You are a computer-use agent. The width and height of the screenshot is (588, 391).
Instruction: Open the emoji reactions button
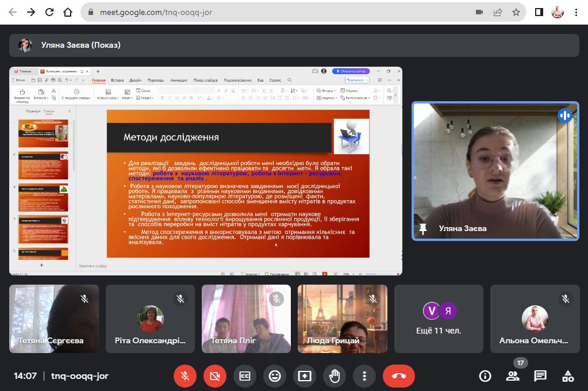275,376
